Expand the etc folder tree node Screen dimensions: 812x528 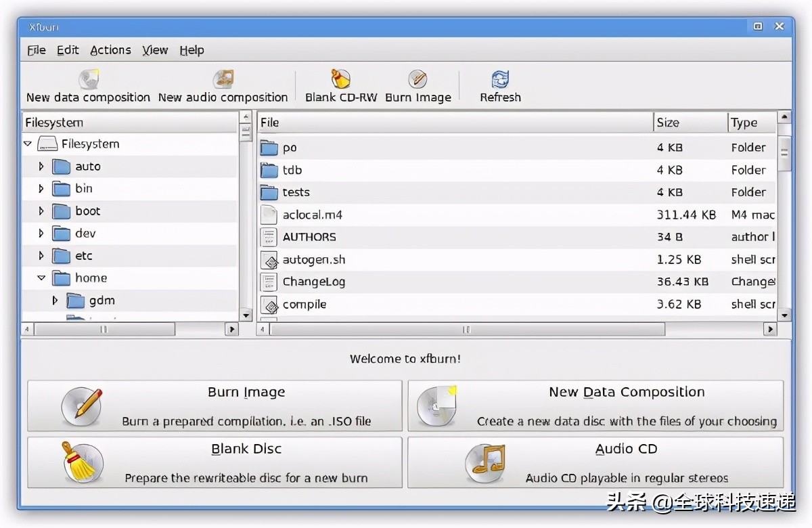point(41,256)
